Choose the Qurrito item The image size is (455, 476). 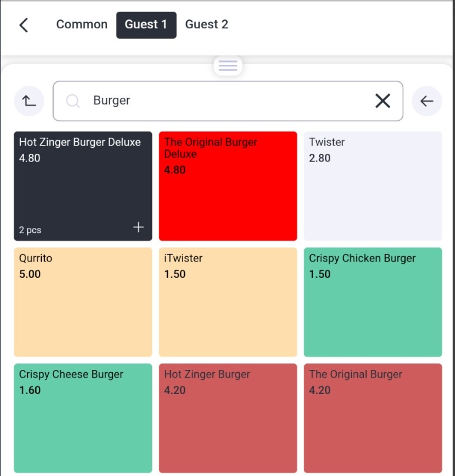(x=83, y=302)
